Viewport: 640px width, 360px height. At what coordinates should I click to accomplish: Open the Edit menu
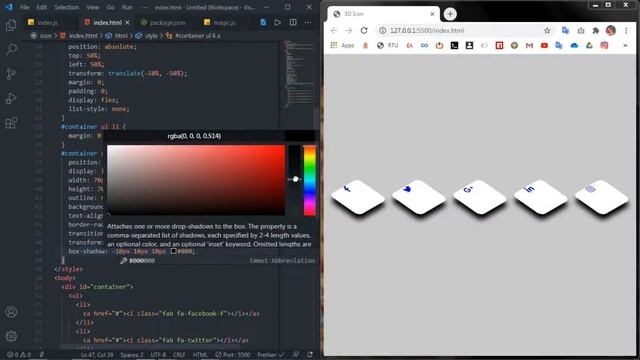(41, 7)
